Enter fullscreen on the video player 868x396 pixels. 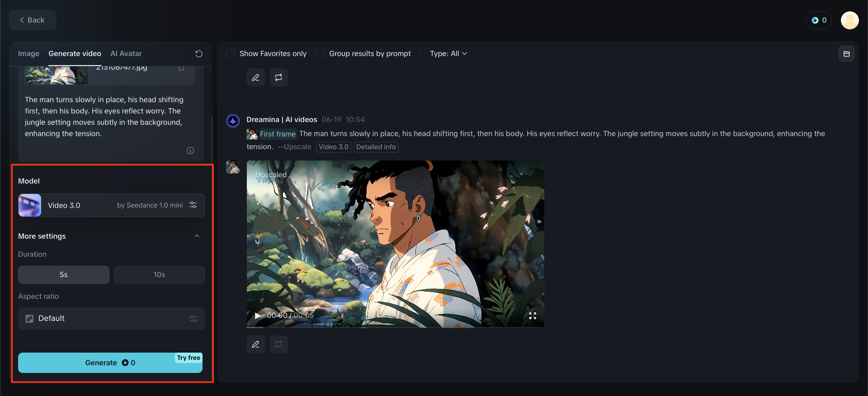coord(533,316)
